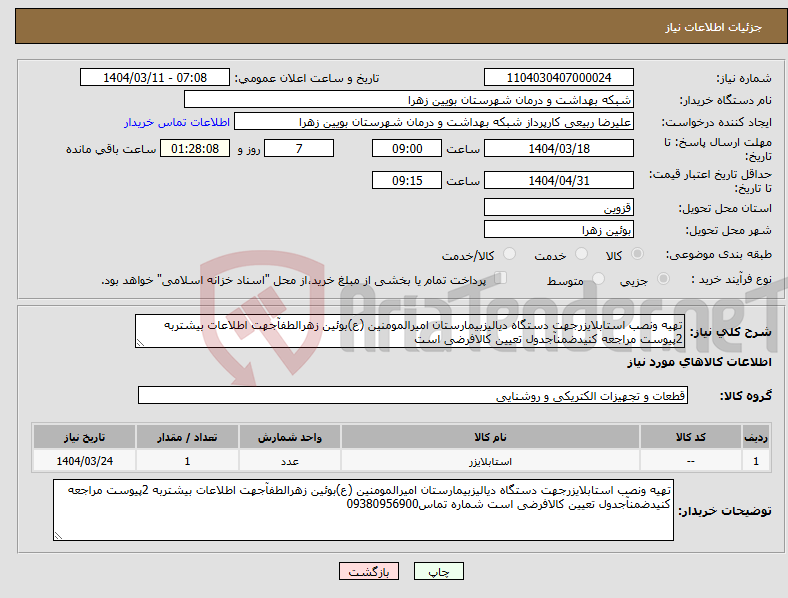Click the remaining time field 01:28:08
This screenshot has height=598, width=788.
195,148
